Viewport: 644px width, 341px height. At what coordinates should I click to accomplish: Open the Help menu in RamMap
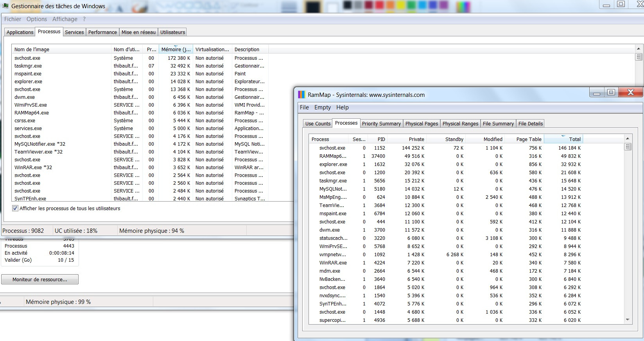click(x=343, y=107)
